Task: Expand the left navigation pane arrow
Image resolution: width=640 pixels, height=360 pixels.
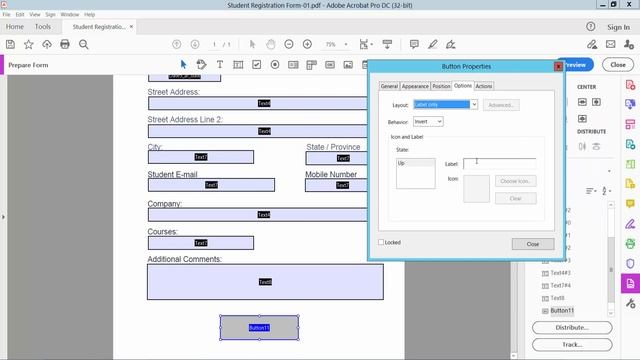Action: 3,217
